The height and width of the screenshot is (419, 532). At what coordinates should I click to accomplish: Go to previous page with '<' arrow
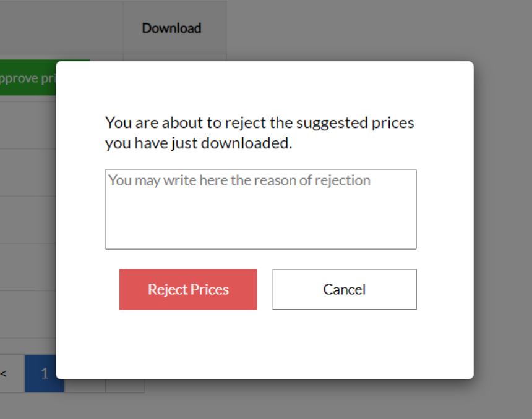[4, 373]
